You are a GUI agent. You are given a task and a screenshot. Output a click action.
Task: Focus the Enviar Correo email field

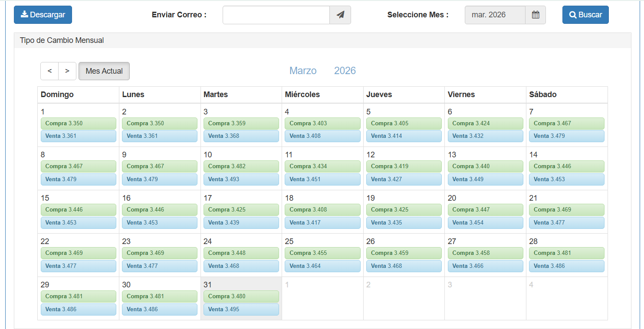(276, 15)
